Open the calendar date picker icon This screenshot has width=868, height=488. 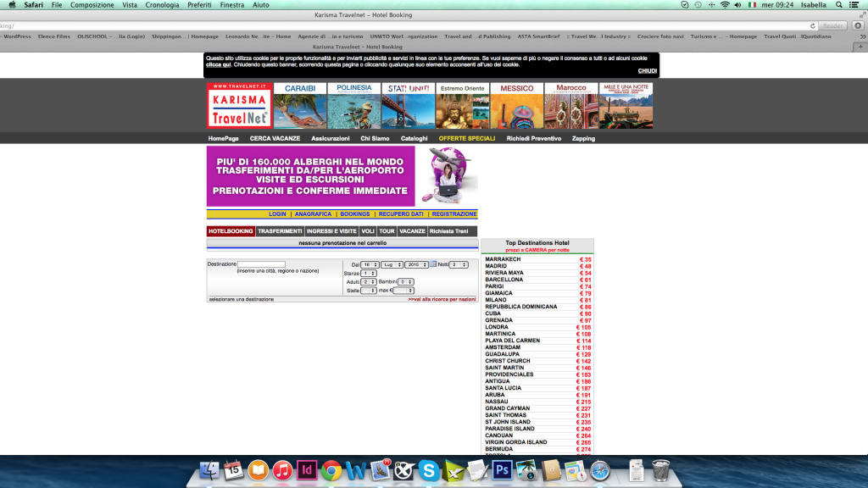pos(432,264)
